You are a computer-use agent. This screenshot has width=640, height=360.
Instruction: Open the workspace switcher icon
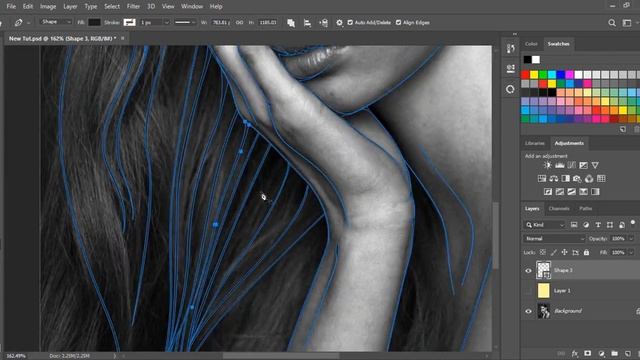627,23
